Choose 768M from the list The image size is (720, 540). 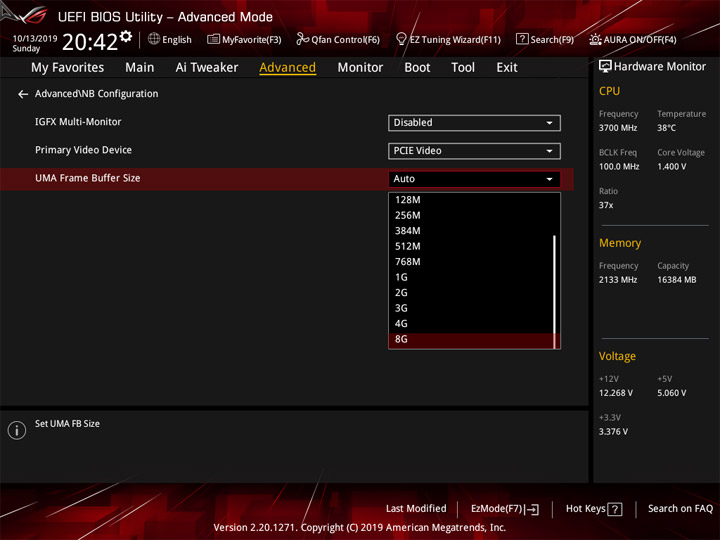(471, 262)
